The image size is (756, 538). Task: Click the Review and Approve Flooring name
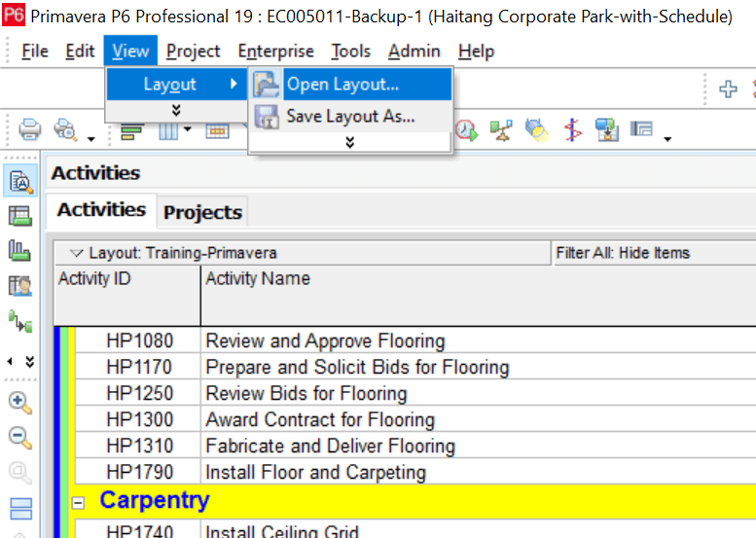pyautogui.click(x=325, y=341)
